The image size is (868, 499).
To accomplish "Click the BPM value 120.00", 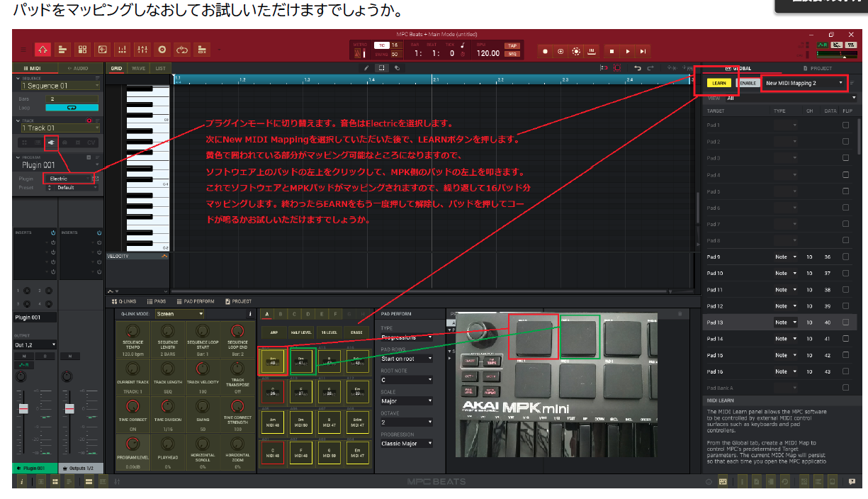I will [487, 53].
